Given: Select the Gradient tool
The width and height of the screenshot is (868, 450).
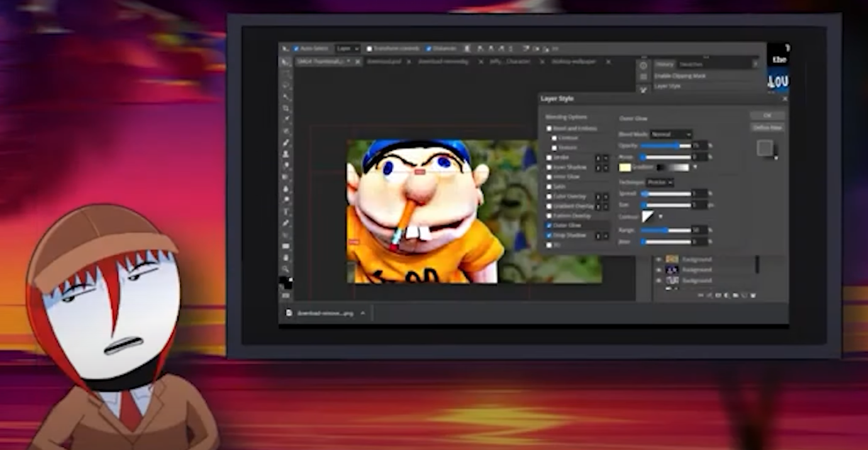Looking at the screenshot, I should point(286,176).
